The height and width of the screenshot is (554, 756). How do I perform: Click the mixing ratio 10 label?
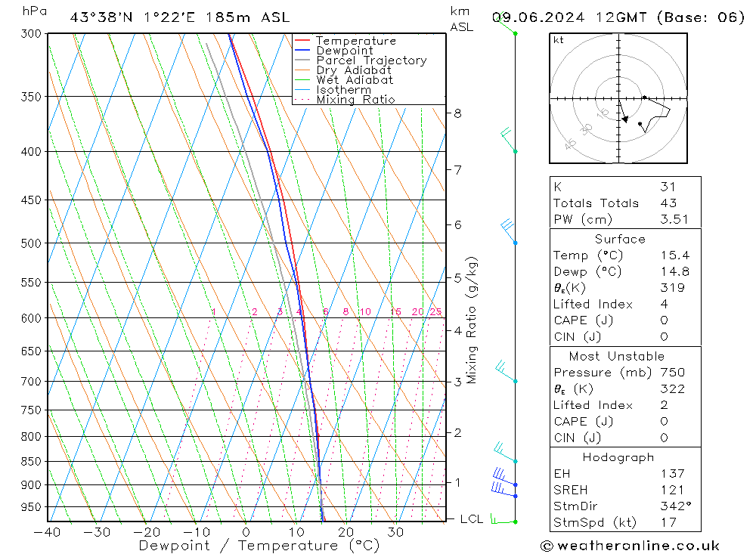pyautogui.click(x=365, y=312)
